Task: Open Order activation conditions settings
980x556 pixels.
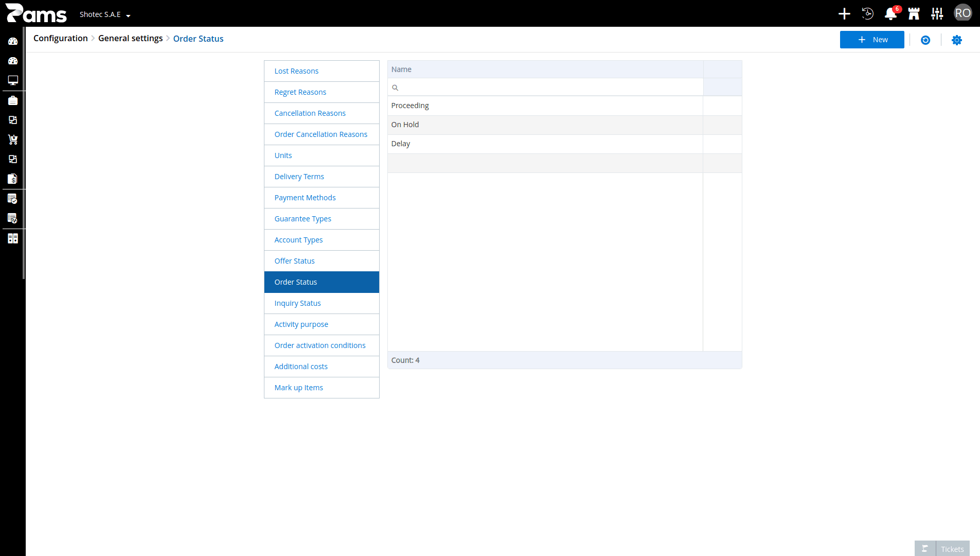Action: 322,345
